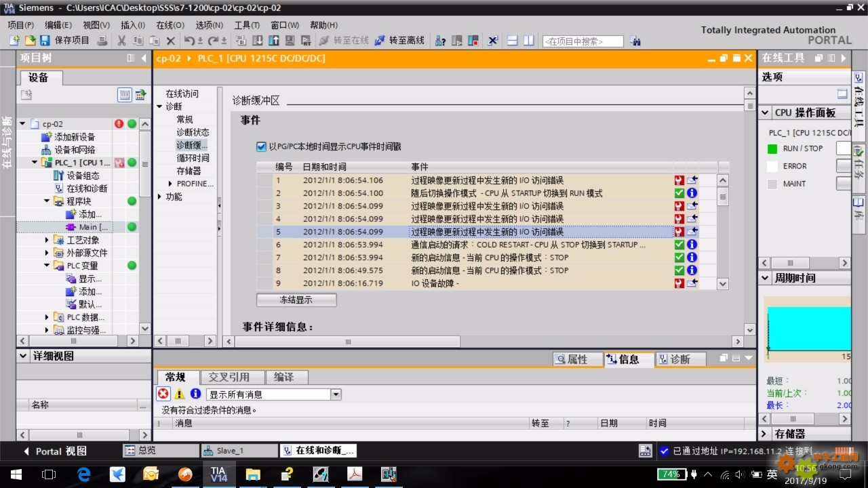This screenshot has height=488, width=868.
Task: Select 添加新设备 in project tree
Action: click(75, 137)
